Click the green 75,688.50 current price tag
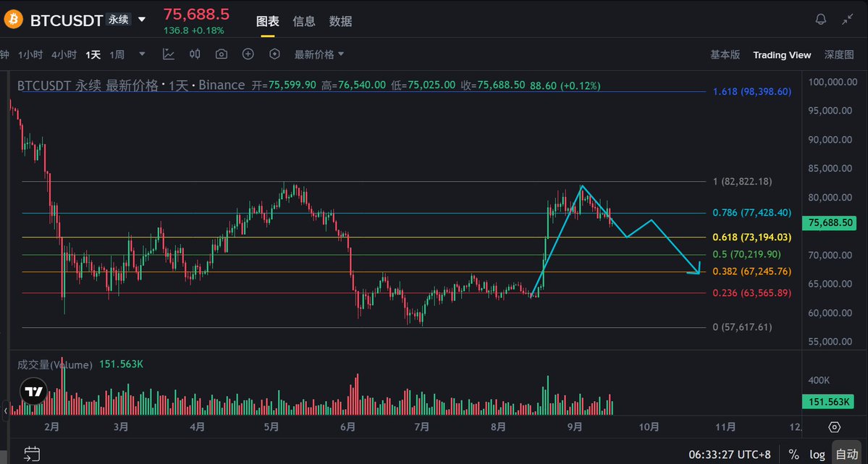 tap(828, 222)
